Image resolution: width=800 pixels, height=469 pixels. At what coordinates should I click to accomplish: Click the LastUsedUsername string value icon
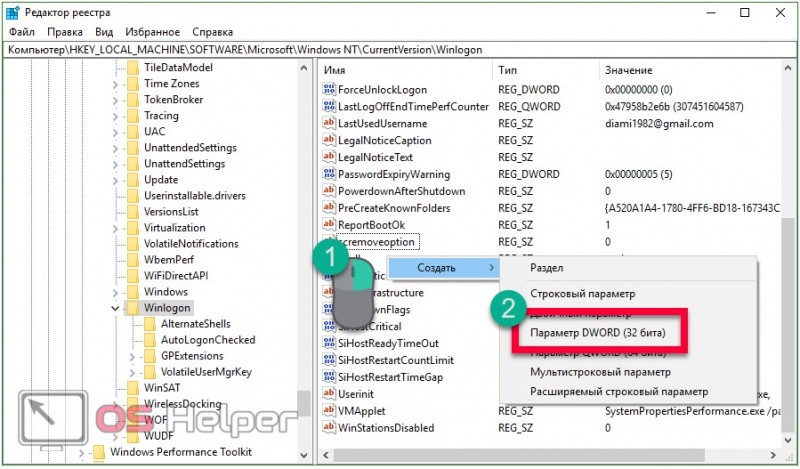click(329, 123)
